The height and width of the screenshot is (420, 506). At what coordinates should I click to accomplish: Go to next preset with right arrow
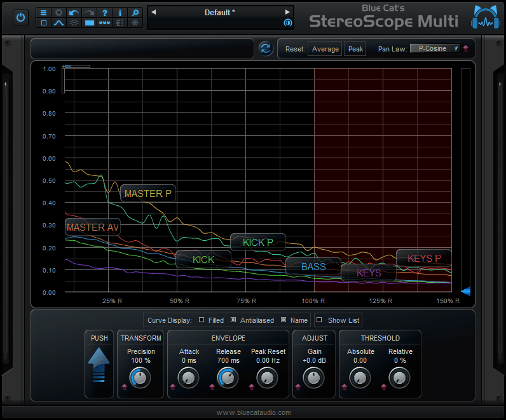tap(287, 12)
